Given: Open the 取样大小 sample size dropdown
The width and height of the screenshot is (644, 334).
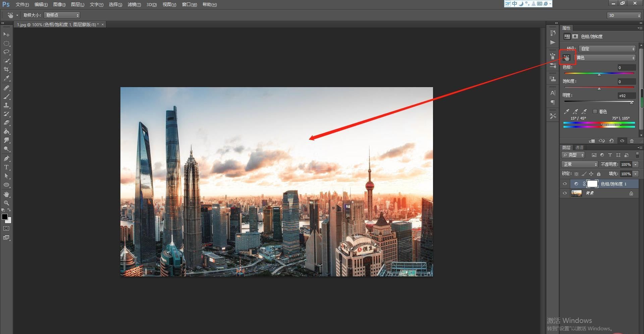Looking at the screenshot, I should click(x=62, y=15).
